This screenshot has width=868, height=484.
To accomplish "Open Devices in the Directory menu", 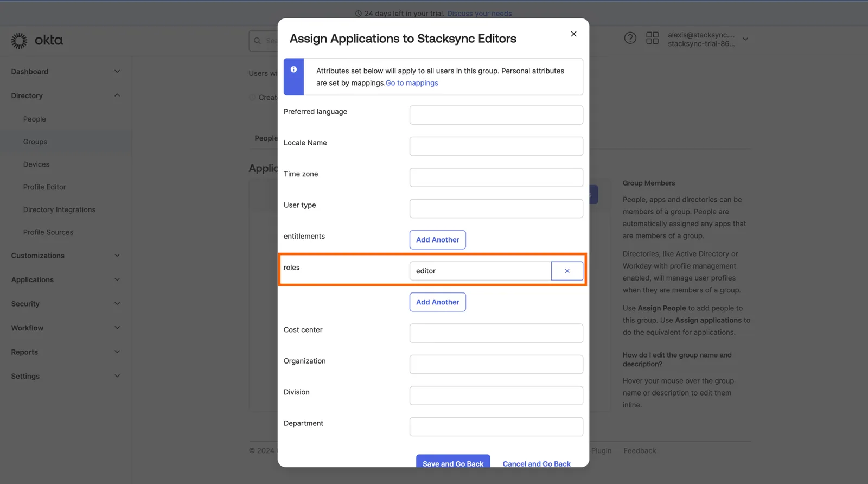I will pos(36,164).
